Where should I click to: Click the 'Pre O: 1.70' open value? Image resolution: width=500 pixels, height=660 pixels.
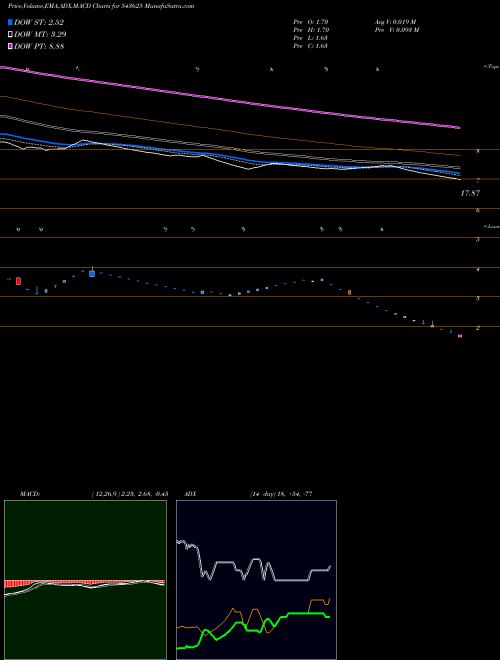coord(311,21)
